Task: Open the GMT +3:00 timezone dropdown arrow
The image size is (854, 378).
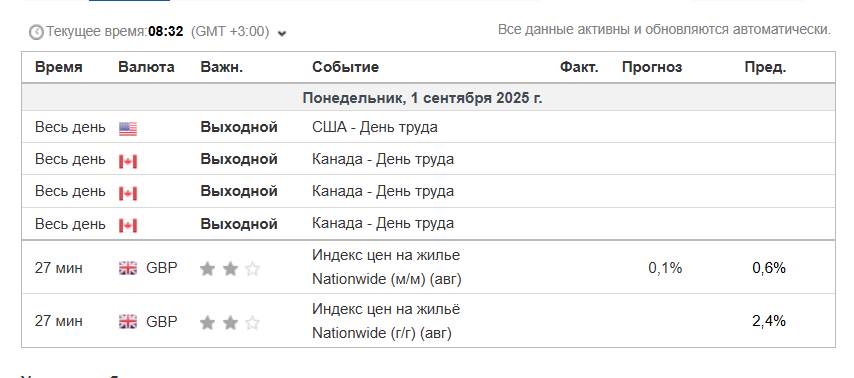Action: [x=282, y=33]
